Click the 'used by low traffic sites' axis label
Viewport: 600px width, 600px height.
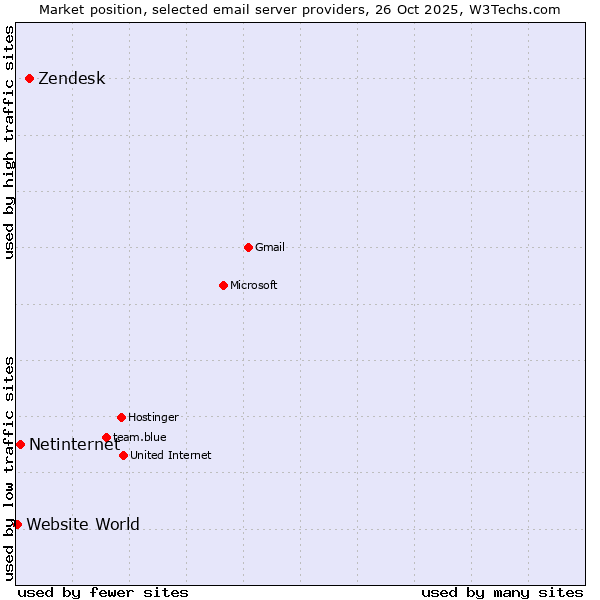[x=9, y=468]
